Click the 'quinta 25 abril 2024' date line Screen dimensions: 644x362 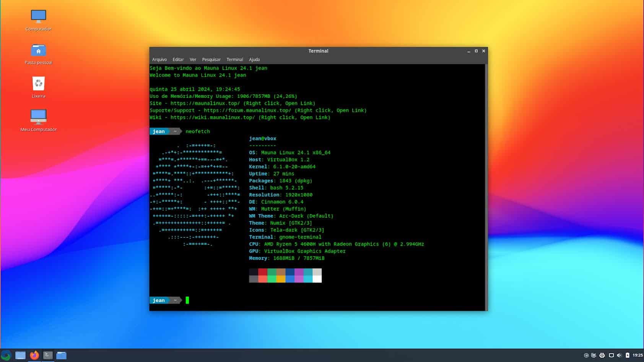click(195, 89)
